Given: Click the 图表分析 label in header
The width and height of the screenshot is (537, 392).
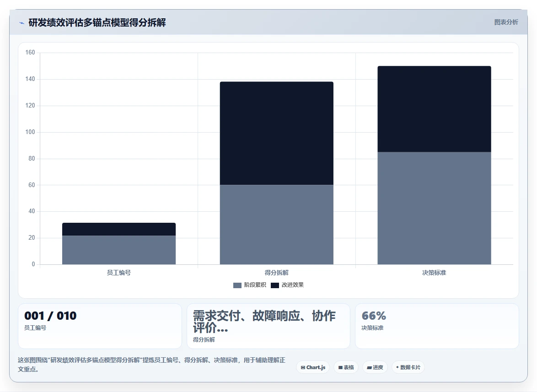Looking at the screenshot, I should click(506, 22).
